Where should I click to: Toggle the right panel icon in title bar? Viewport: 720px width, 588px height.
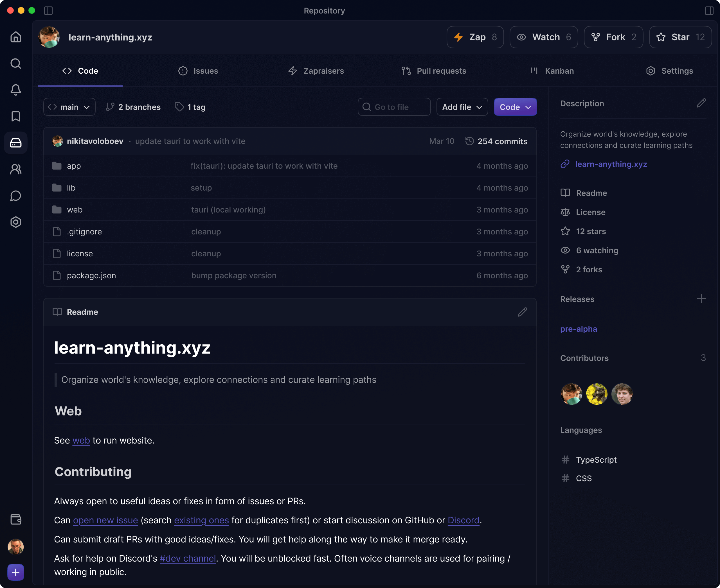[x=709, y=11]
